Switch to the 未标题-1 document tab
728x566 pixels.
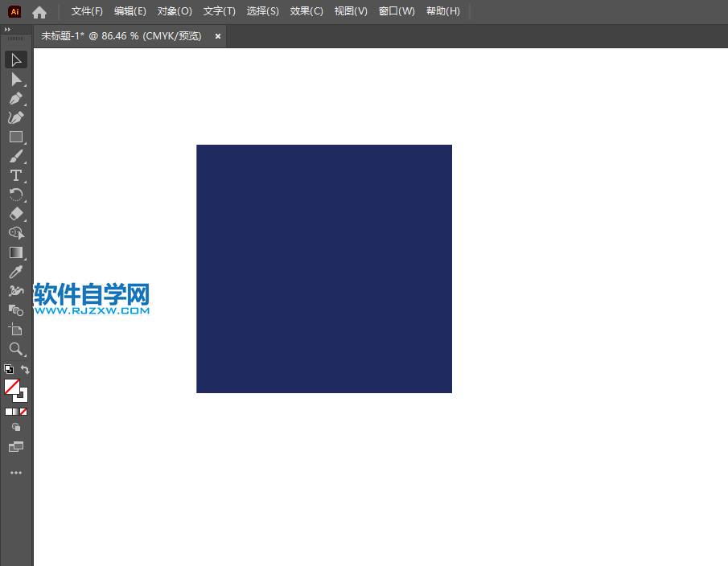point(121,35)
